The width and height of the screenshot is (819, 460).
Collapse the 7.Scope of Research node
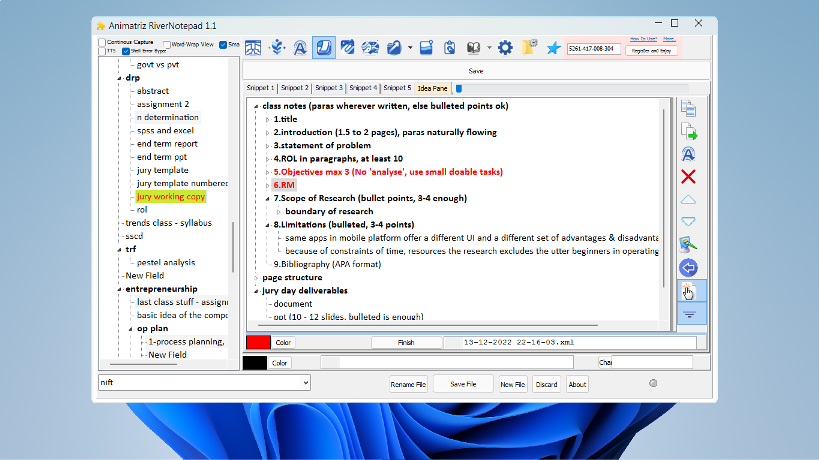[268, 199]
